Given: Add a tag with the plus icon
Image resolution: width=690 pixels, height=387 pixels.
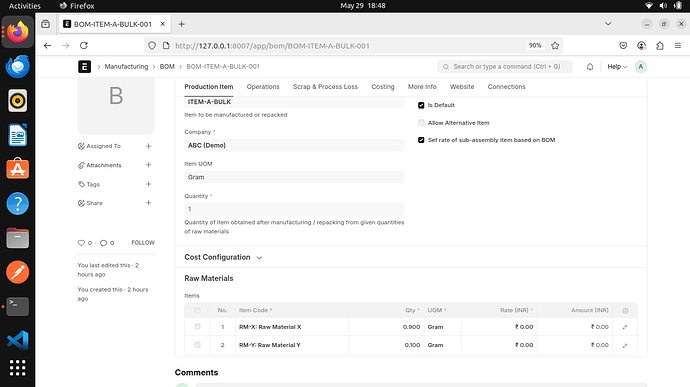Looking at the screenshot, I should (149, 184).
